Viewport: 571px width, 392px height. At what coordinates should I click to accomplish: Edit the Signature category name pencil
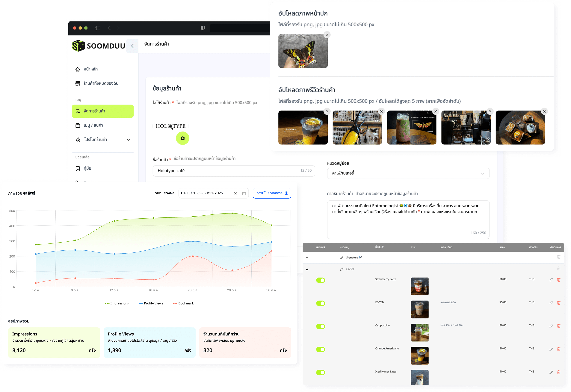[342, 258]
